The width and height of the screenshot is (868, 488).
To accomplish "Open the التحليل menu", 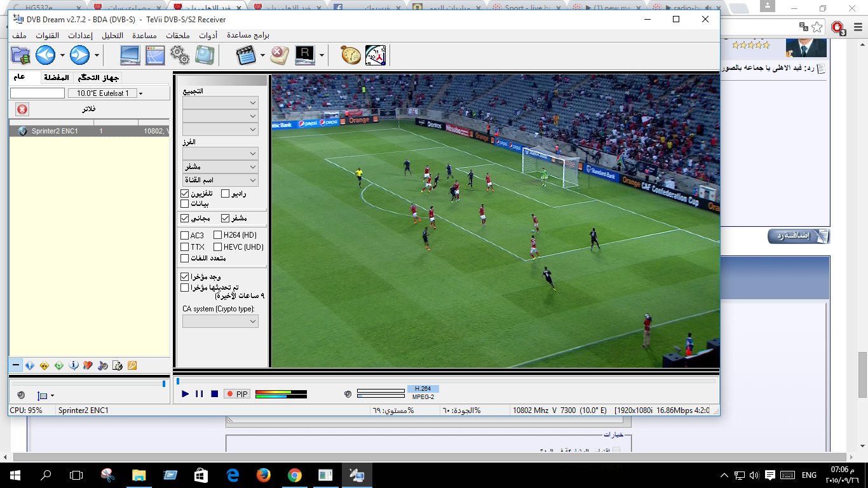I will [x=113, y=35].
